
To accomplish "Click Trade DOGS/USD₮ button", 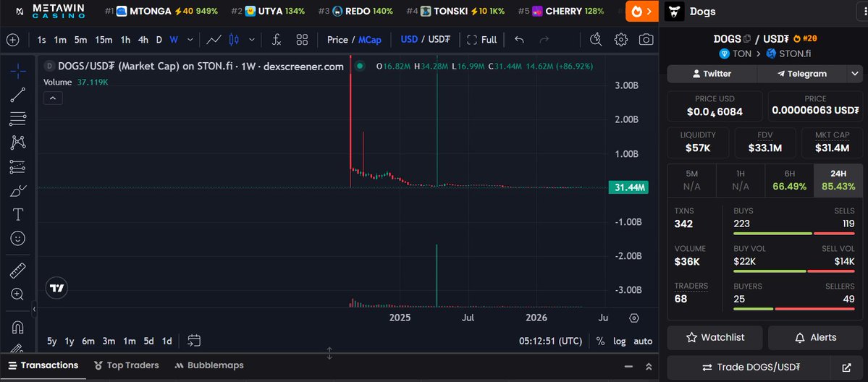I will (751, 368).
